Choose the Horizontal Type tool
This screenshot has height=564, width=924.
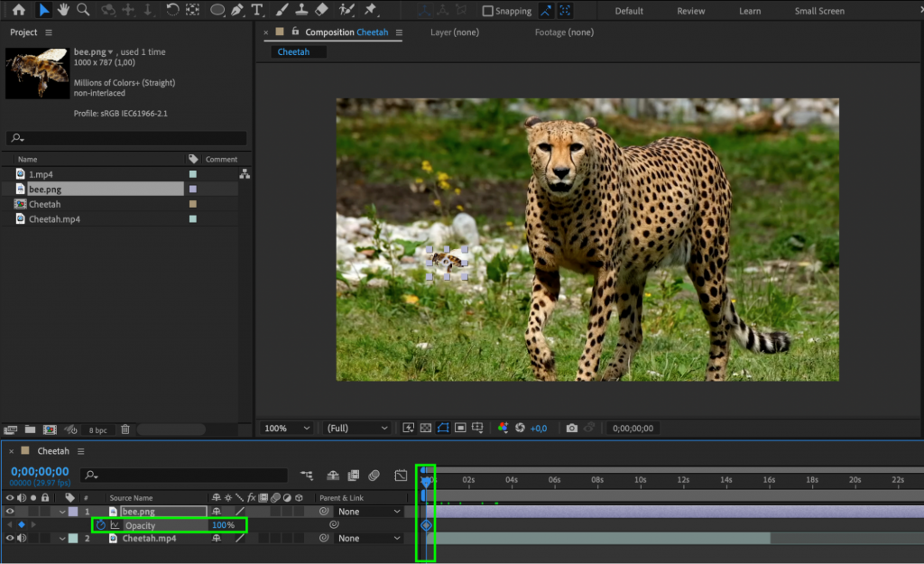click(x=258, y=10)
